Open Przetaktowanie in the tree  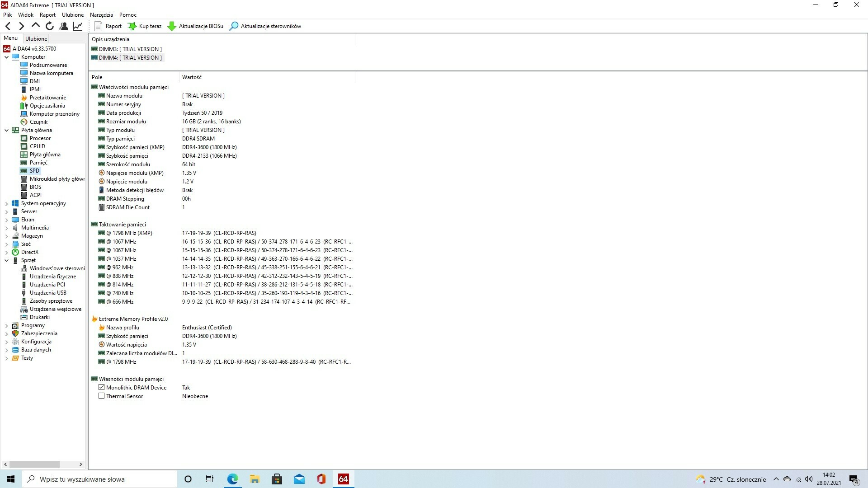(47, 98)
